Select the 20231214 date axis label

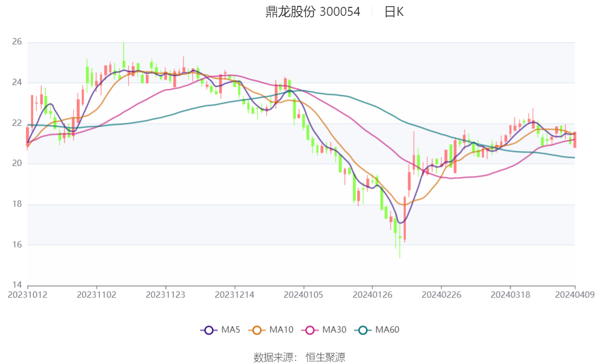[x=235, y=295]
